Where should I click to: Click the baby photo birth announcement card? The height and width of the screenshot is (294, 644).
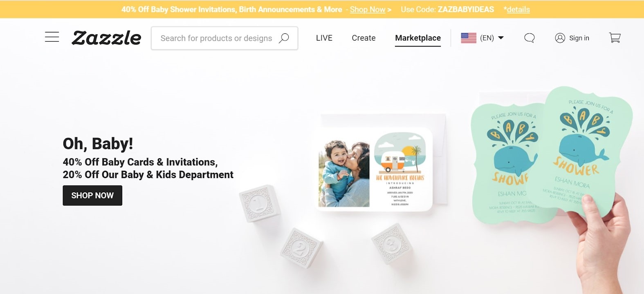[x=375, y=169]
